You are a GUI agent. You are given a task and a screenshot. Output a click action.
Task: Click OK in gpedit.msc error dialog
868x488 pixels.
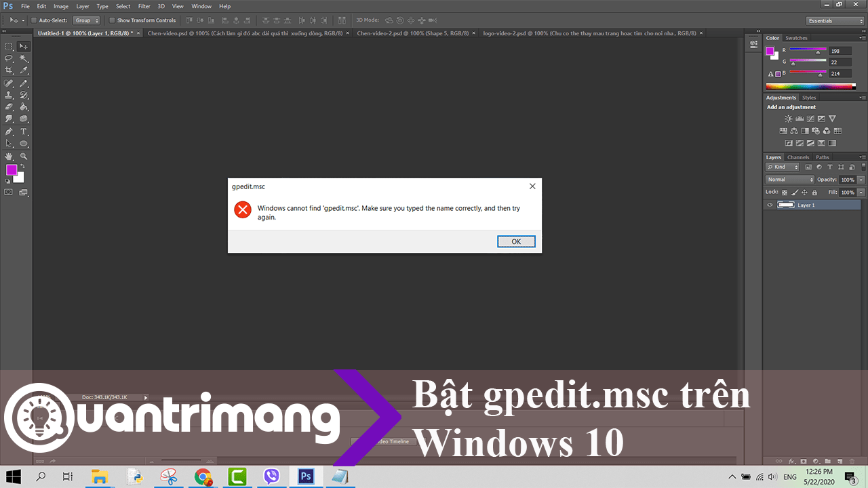click(516, 241)
